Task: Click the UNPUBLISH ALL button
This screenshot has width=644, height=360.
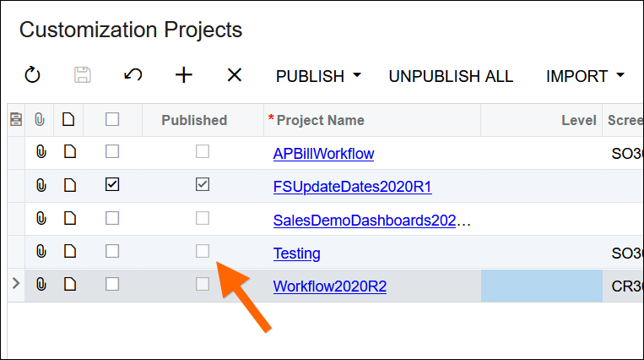Action: [451, 76]
